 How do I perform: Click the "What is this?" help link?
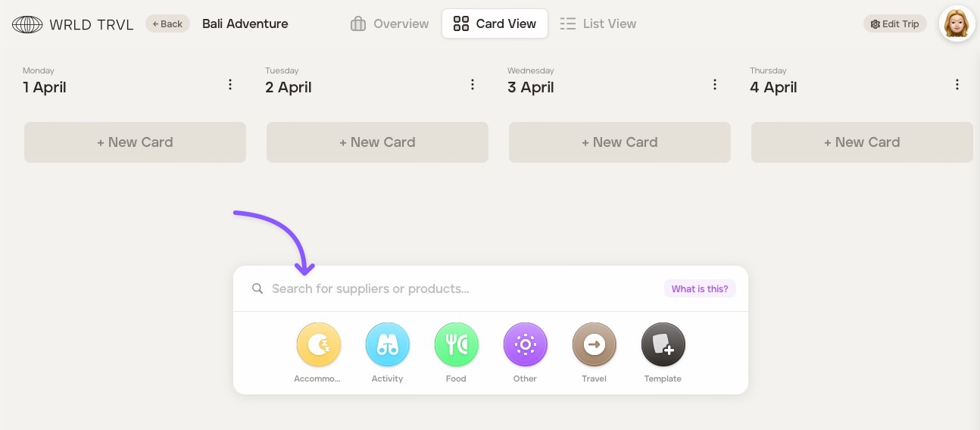700,288
